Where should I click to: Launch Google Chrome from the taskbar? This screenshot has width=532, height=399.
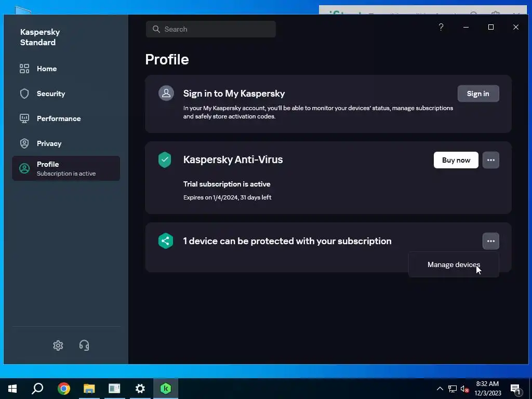(64, 389)
